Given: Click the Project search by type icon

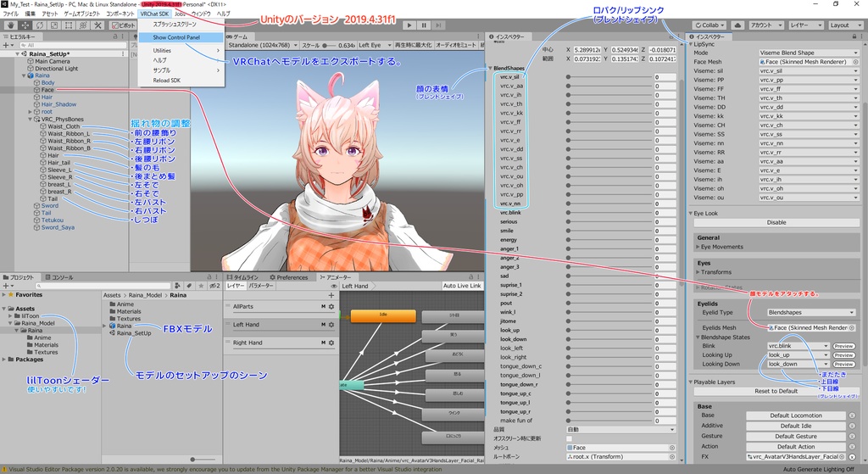Looking at the screenshot, I should tap(177, 286).
